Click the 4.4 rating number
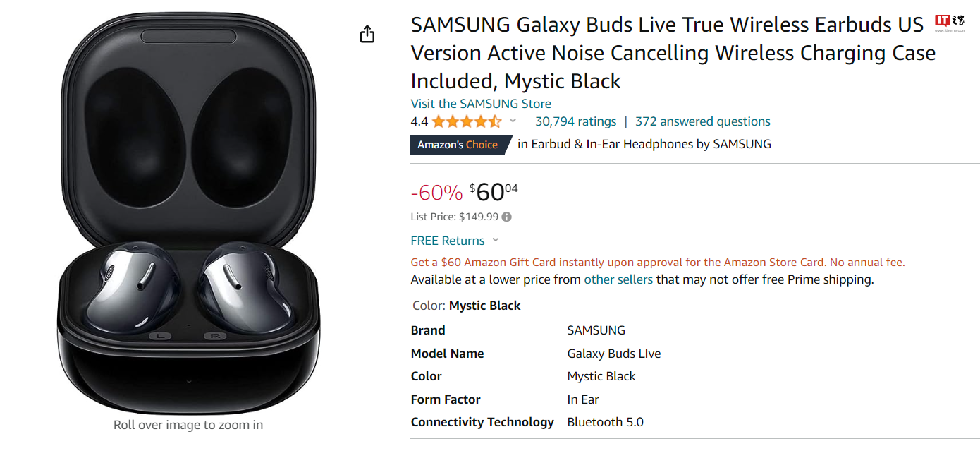 (419, 121)
